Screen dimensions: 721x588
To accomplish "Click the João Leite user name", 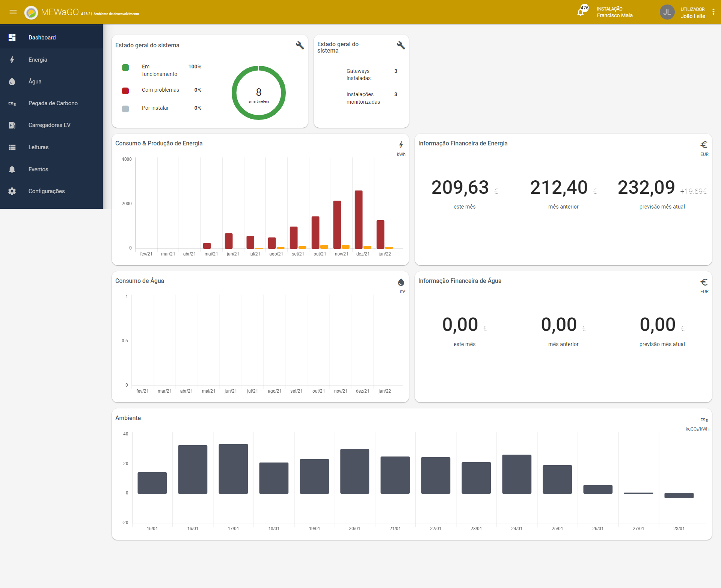I will click(693, 16).
